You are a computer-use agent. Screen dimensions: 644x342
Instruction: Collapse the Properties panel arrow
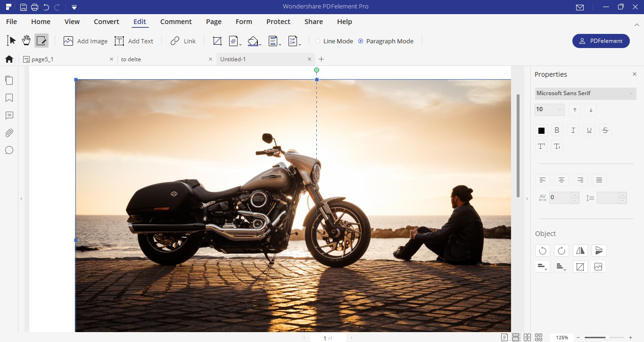pos(527,199)
